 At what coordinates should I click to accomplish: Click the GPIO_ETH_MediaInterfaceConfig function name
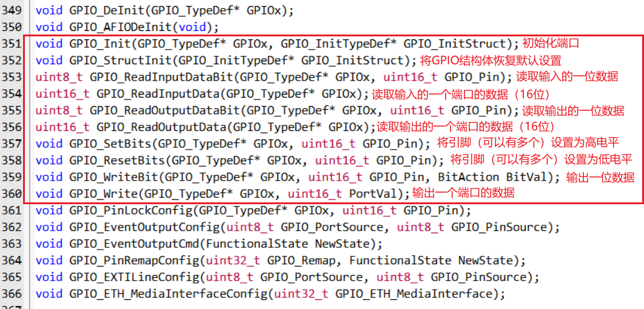[x=169, y=294]
